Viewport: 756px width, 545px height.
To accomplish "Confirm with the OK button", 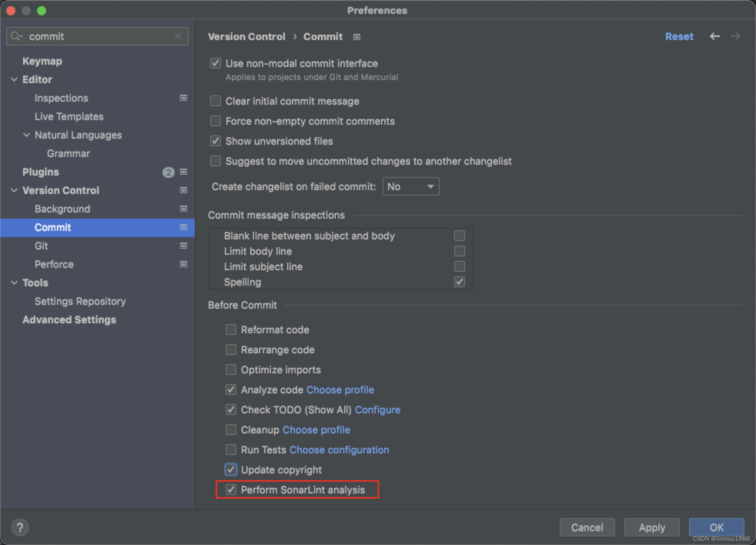I will pos(716,527).
